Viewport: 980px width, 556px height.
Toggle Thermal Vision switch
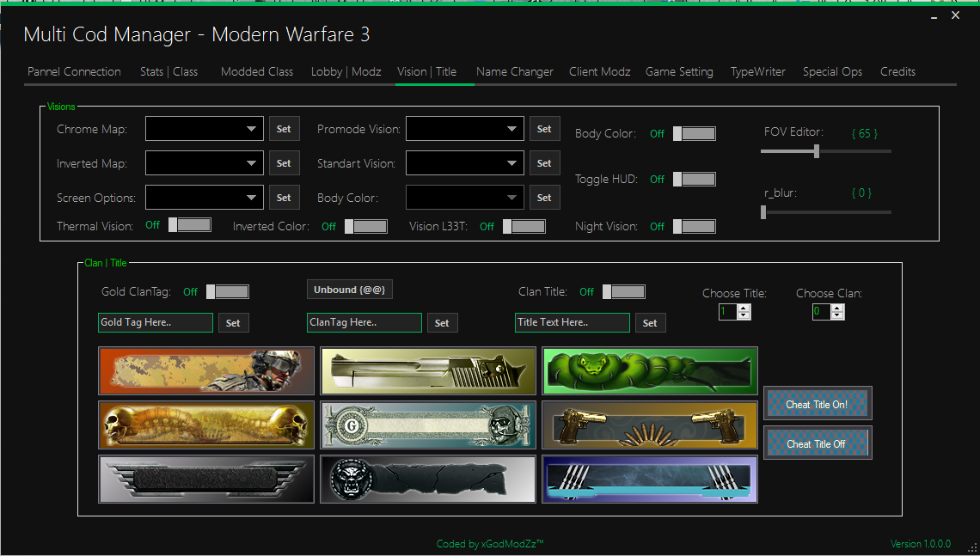point(190,225)
